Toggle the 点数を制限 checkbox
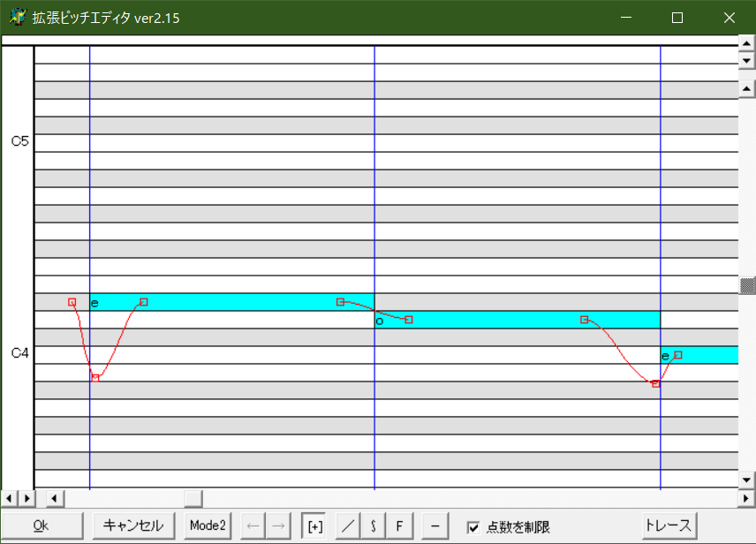 473,527
